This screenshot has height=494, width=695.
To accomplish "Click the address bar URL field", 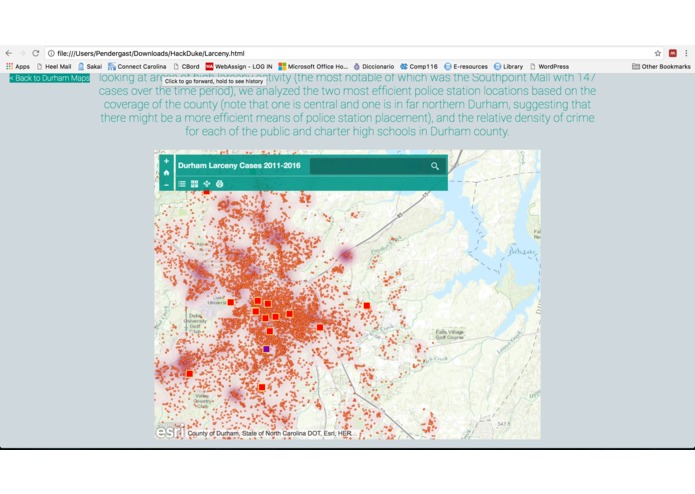I will click(x=354, y=53).
